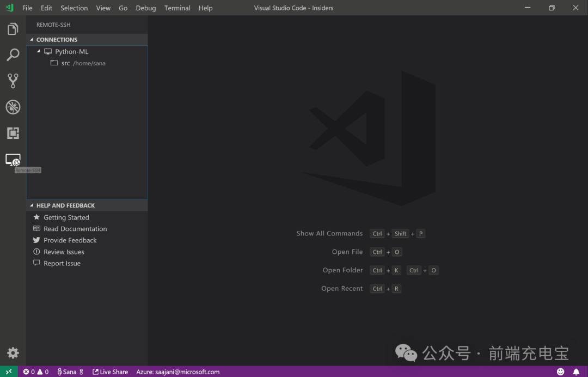Open the Edit menu
588x377 pixels.
(46, 8)
